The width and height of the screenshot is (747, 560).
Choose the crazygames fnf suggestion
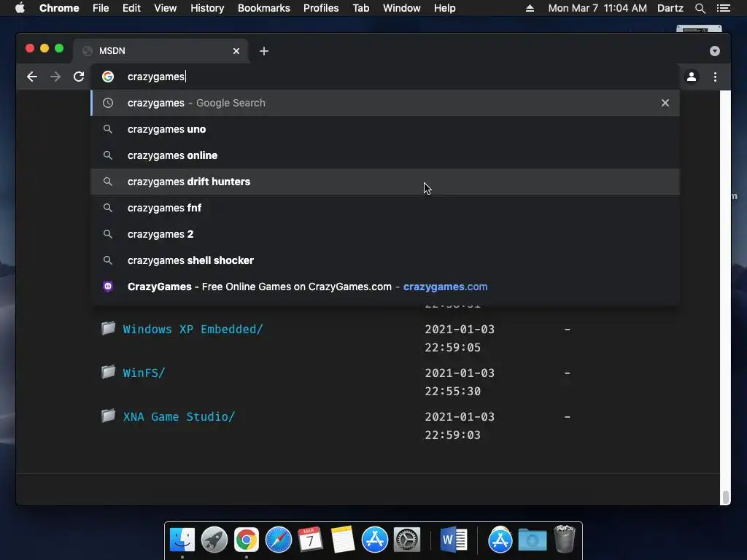(x=385, y=208)
